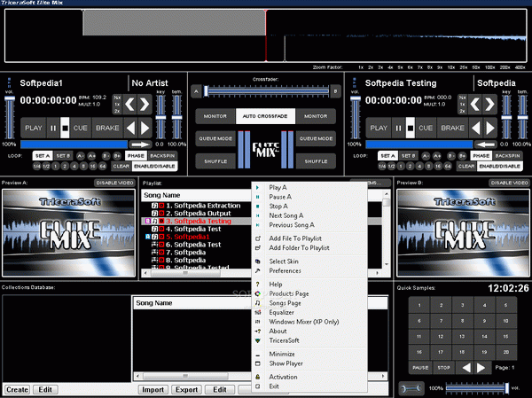Click Equalizer in the context menu
532x398 pixels.
tap(281, 313)
